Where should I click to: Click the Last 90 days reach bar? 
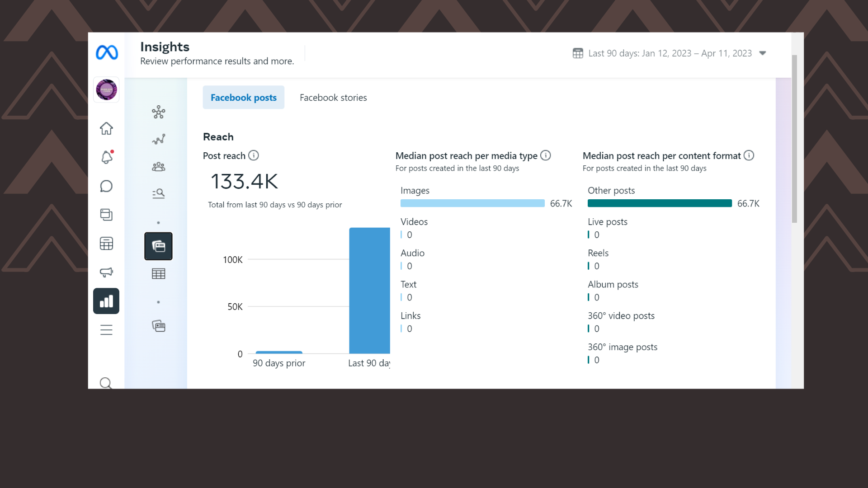click(x=369, y=291)
